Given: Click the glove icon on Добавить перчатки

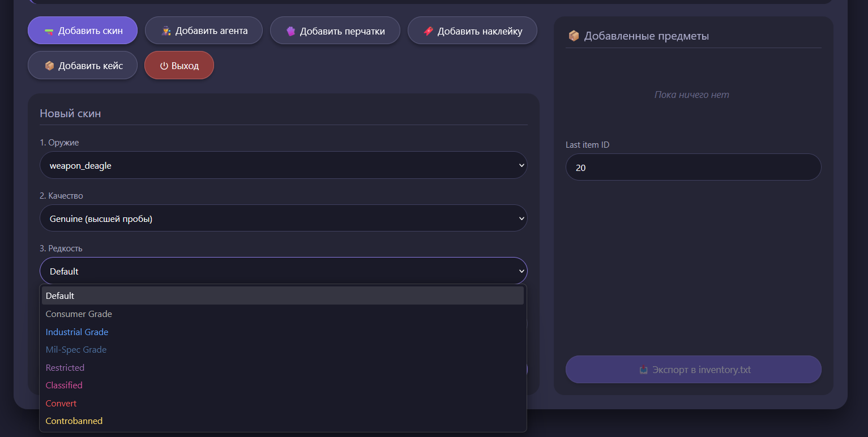Looking at the screenshot, I should [290, 31].
